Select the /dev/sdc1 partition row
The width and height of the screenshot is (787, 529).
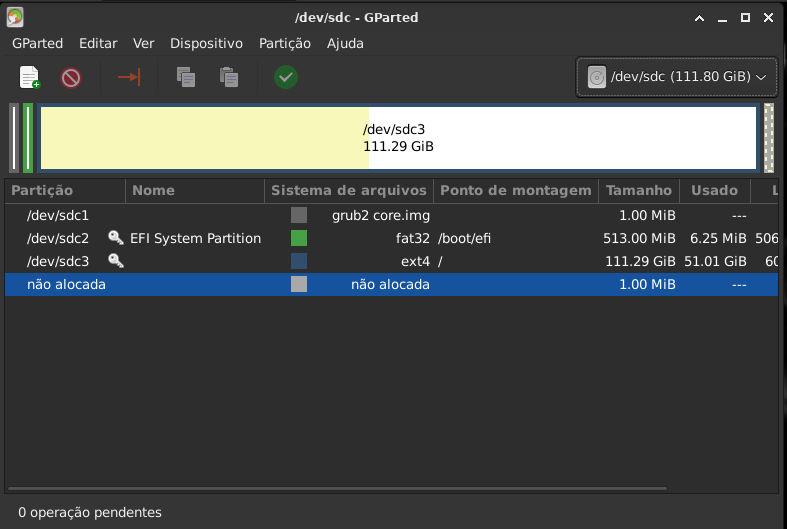(58, 215)
